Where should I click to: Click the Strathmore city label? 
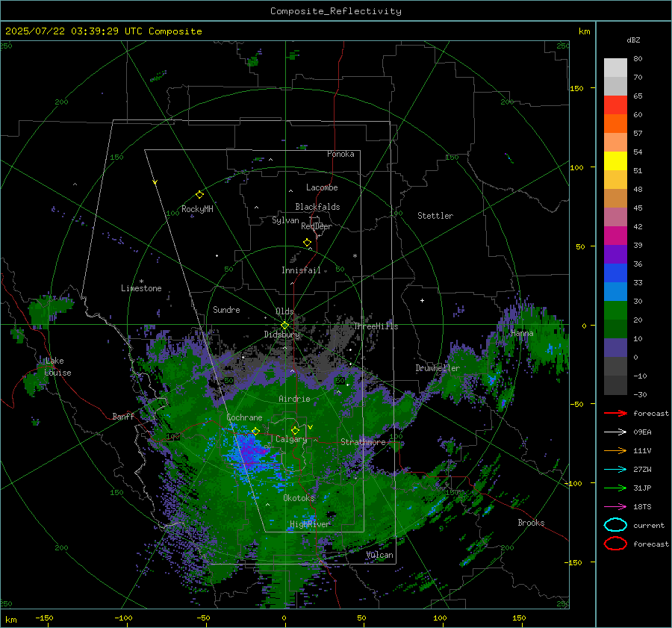click(x=363, y=442)
